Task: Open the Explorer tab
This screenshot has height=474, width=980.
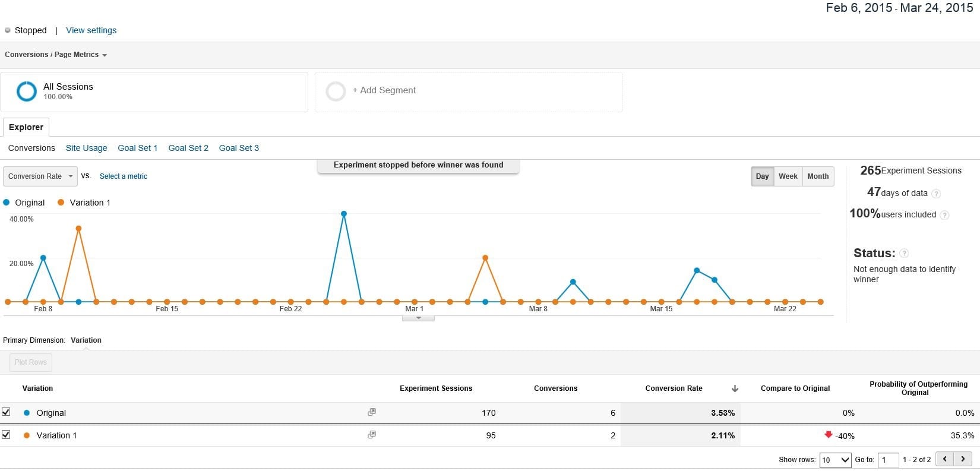Action: coord(26,127)
